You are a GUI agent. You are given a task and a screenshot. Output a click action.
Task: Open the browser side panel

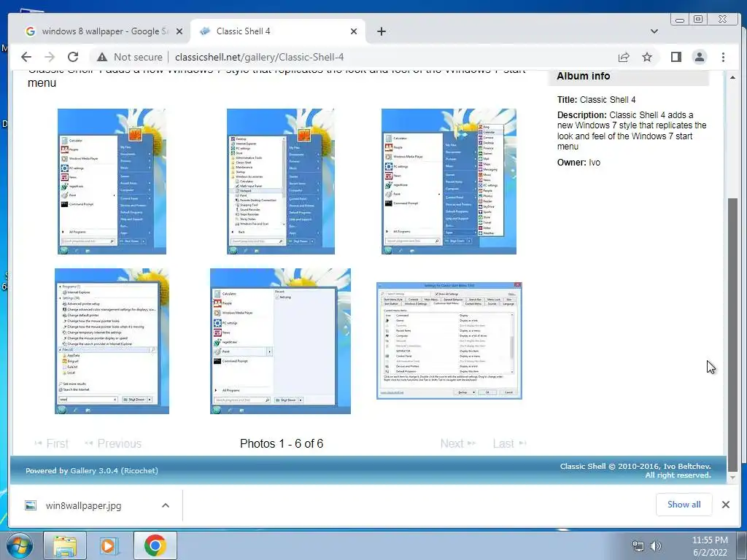tap(676, 57)
